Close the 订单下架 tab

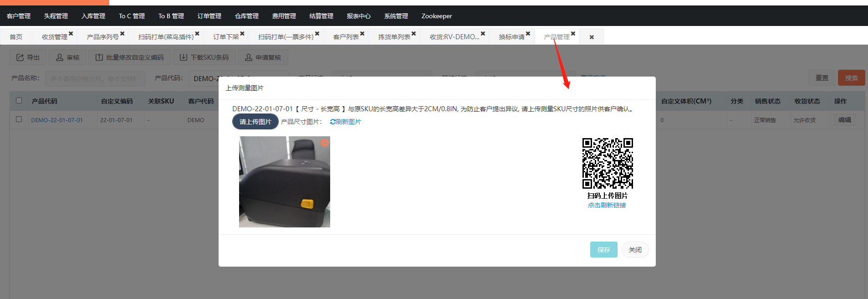[242, 33]
